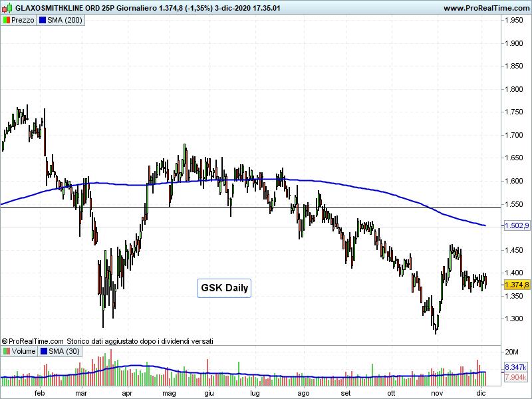Screen dimensions: 532x399
Task: Click the mag month axis label
Action: (169, 393)
